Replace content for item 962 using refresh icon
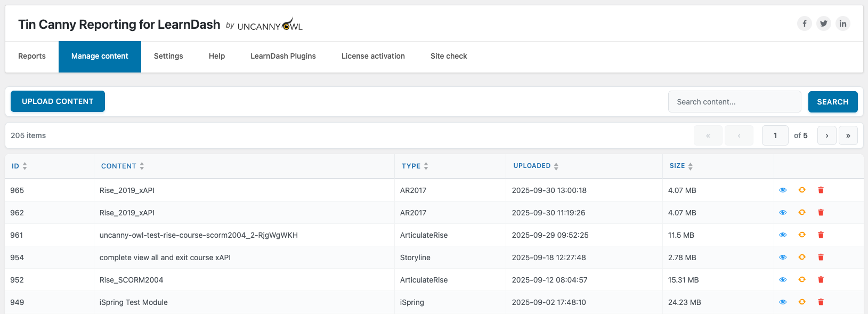Viewport: 868px width, 314px height. [801, 213]
